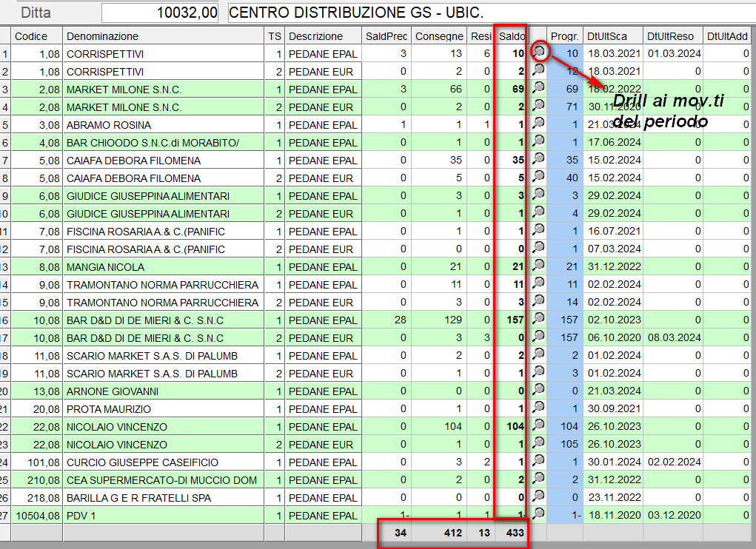Click magnifier for CURCIO GIUSEPPE CASEIFICIO row
This screenshot has height=549, width=756.
(538, 462)
